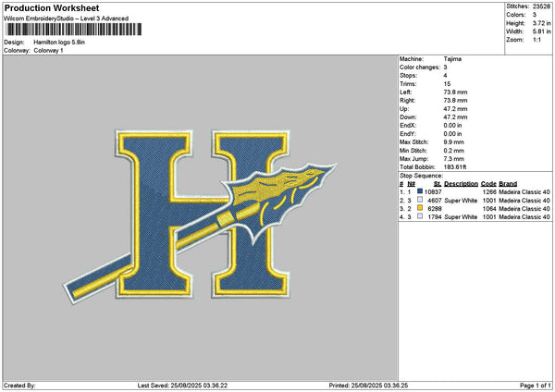
Task: Click the Width value '5.81 in'
Action: [x=541, y=31]
